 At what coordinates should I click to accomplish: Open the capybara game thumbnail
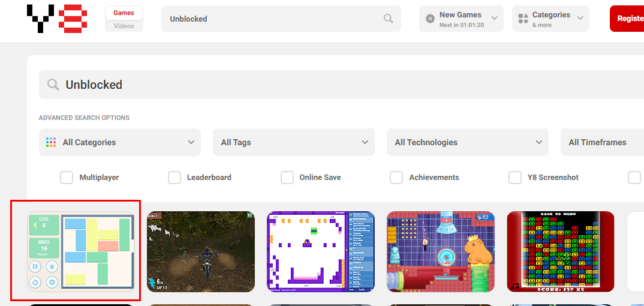coord(441,251)
